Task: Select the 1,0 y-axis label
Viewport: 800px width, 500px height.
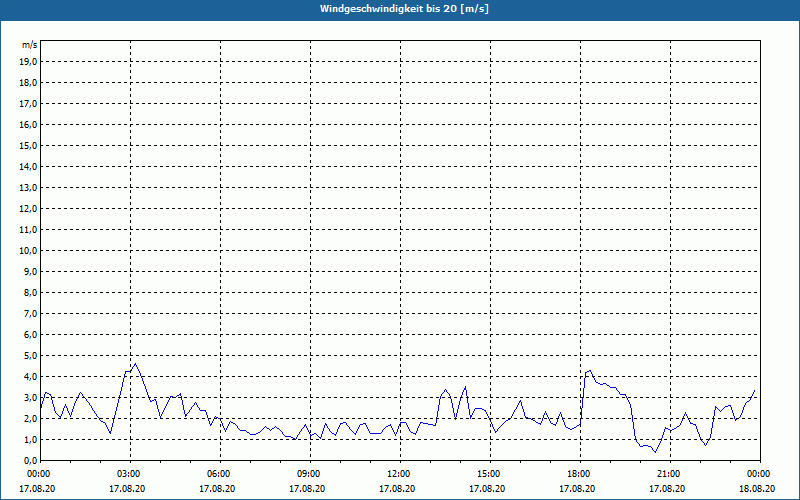Action: 31,439
